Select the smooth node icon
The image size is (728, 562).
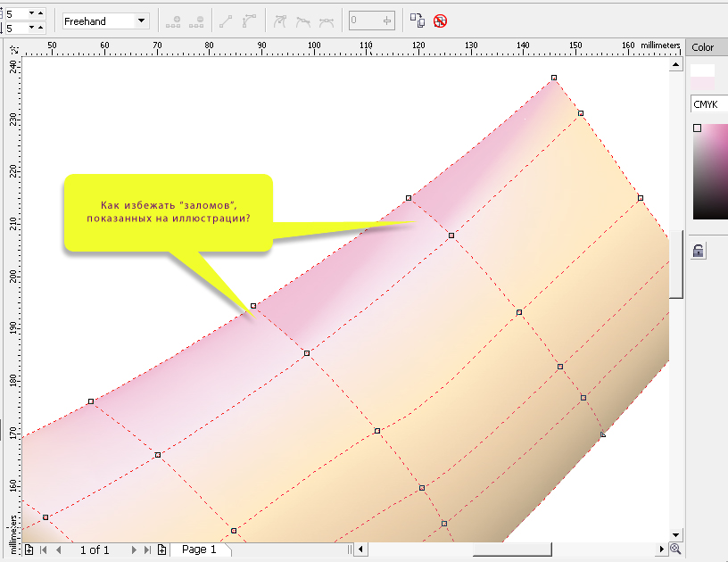(304, 21)
